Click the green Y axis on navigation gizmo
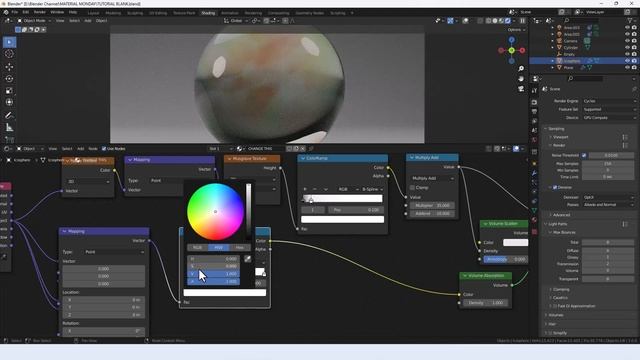Image resolution: width=640 pixels, height=360 pixels. (x=511, y=50)
